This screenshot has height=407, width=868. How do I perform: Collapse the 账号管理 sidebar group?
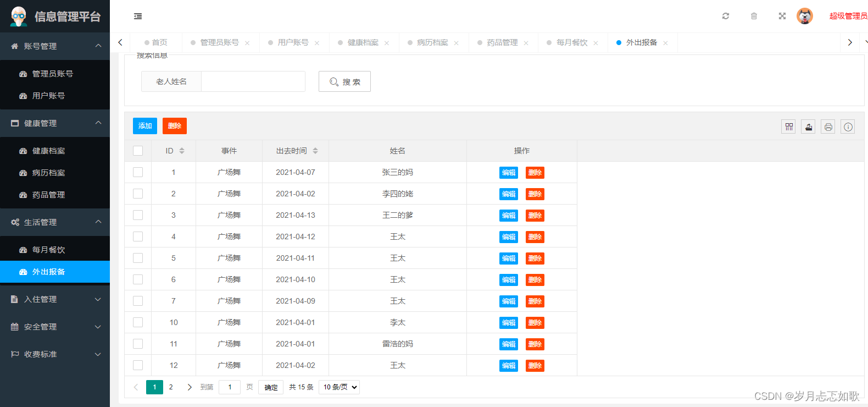click(55, 46)
